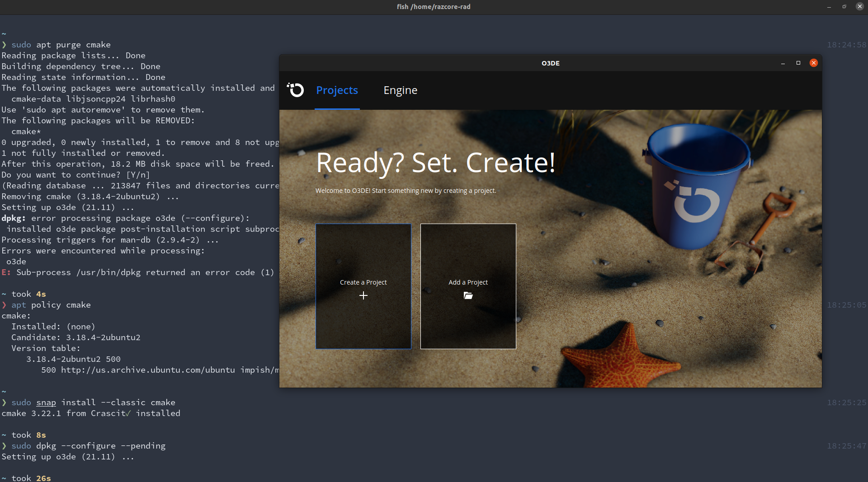Close the O3DE Project Manager window
This screenshot has height=482, width=868.
click(x=813, y=63)
